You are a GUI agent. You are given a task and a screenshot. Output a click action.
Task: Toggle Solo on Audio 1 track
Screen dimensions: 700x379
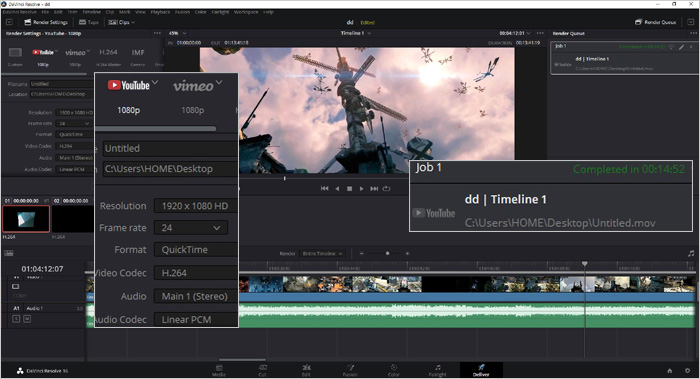coord(16,319)
